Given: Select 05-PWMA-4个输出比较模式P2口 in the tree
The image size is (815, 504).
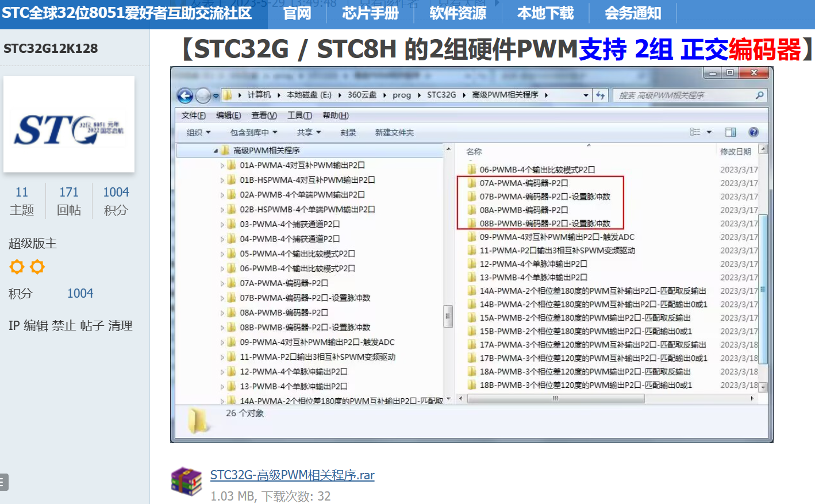Looking at the screenshot, I should coord(297,254).
